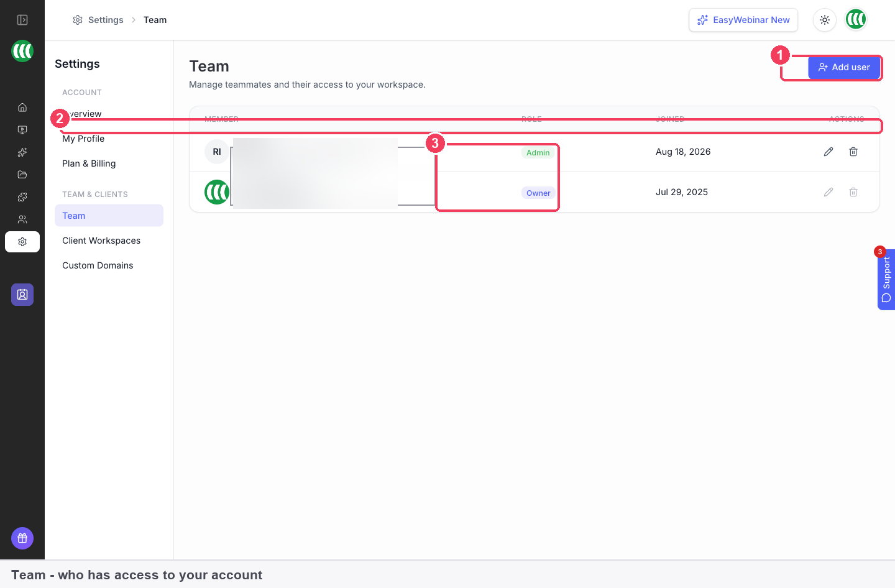Click the Aug 18, 2026 joined date
This screenshot has width=895, height=588.
click(683, 152)
